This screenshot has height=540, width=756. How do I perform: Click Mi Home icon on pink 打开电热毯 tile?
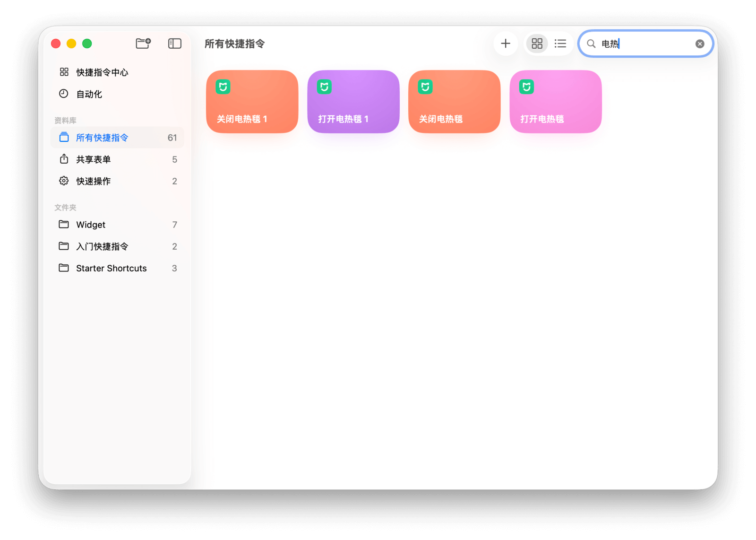(x=526, y=87)
